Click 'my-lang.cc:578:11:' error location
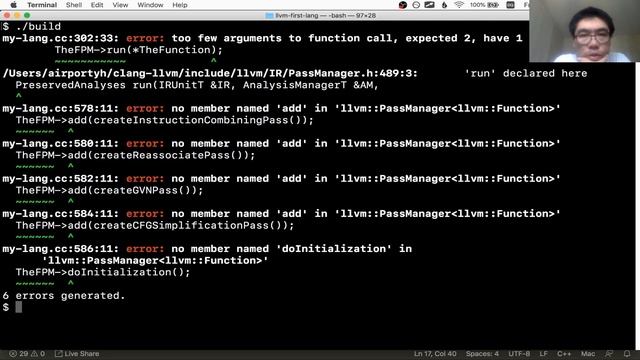 60,109
